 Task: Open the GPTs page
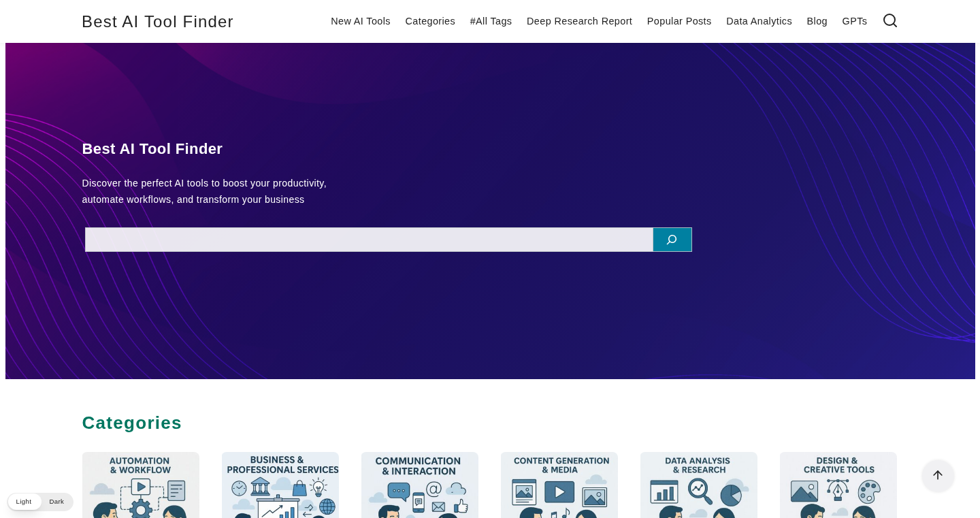point(854,21)
